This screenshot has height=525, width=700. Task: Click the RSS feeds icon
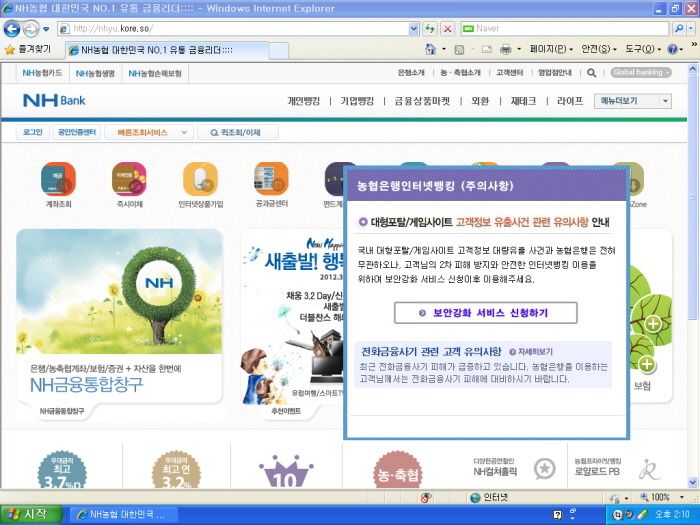459,50
